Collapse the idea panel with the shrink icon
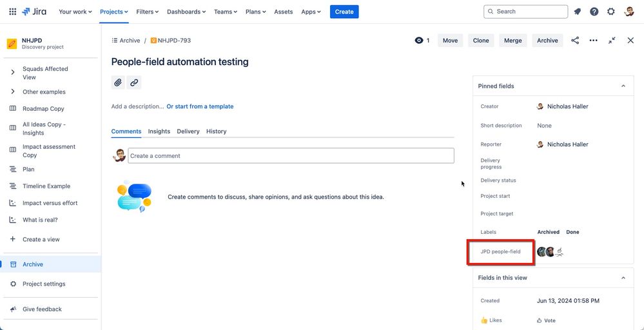The height and width of the screenshot is (330, 644). (612, 40)
